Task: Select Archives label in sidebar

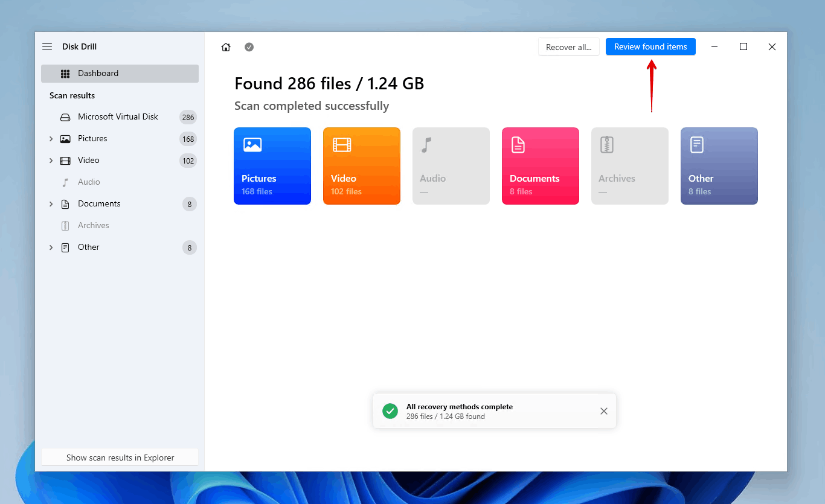Action: click(x=94, y=226)
